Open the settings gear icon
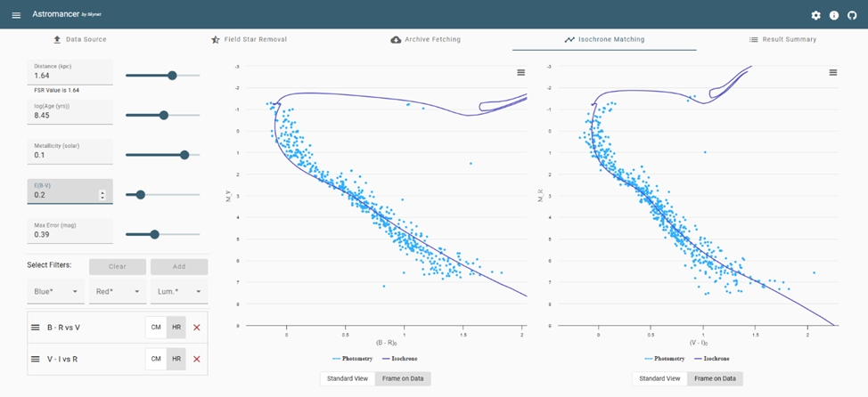The image size is (868, 397). pyautogui.click(x=815, y=15)
